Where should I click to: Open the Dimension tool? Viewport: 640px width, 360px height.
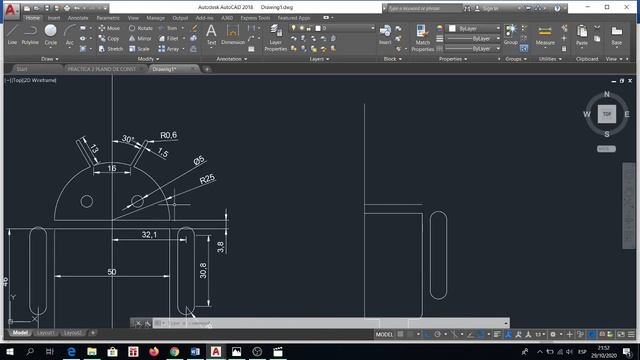point(233,34)
